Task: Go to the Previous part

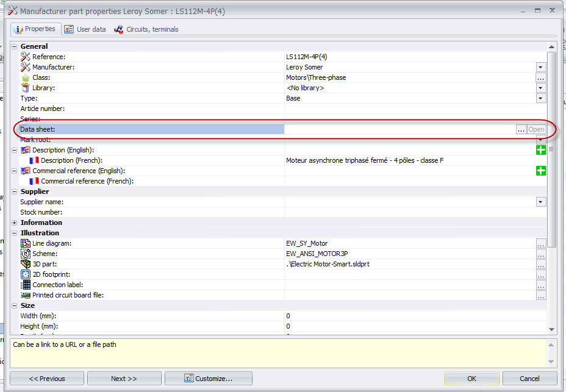Action: tap(47, 379)
